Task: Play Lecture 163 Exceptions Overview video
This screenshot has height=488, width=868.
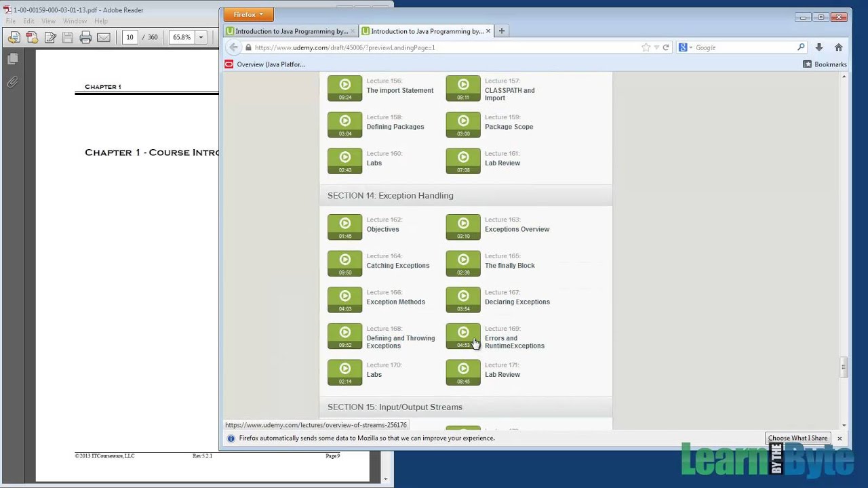Action: pyautogui.click(x=463, y=227)
